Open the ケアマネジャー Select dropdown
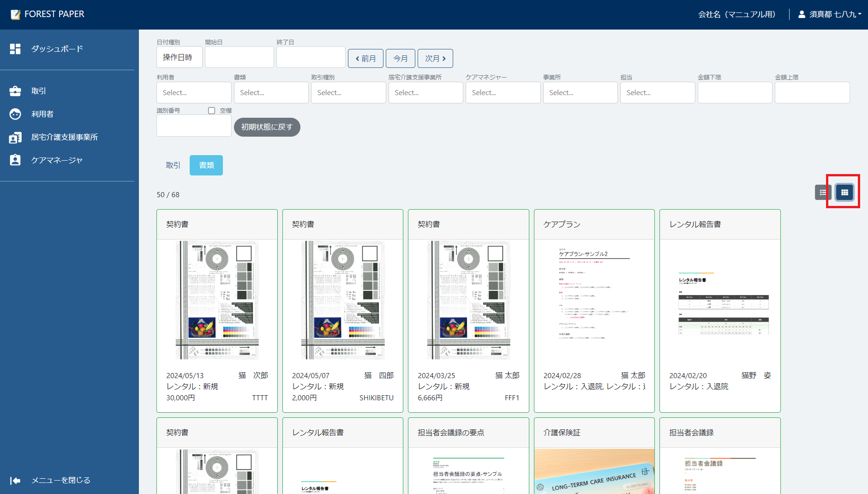 click(503, 93)
